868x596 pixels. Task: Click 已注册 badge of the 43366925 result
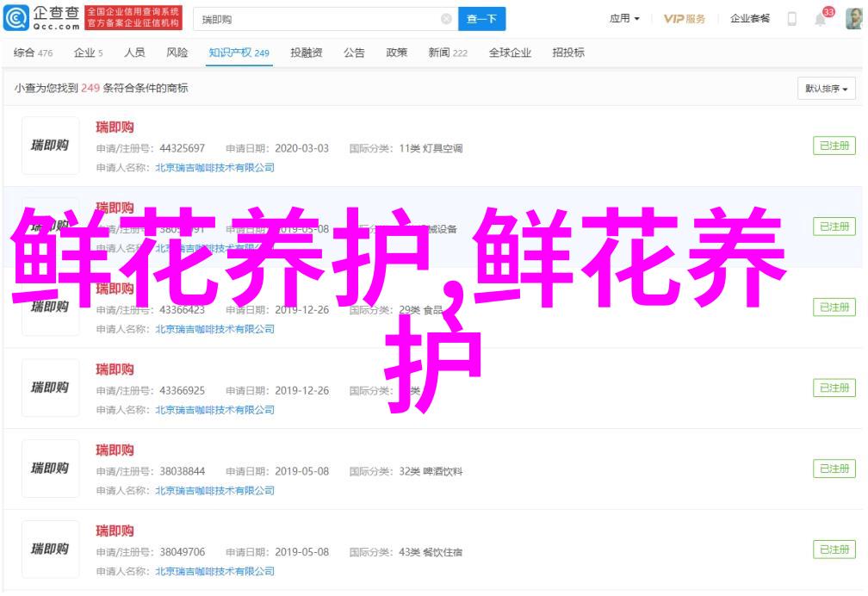[x=834, y=388]
